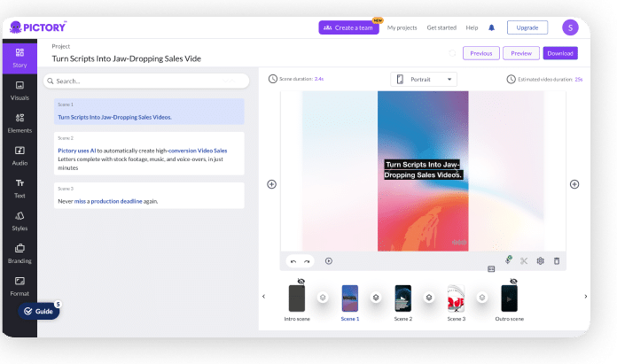Click the scissors trim icon
Image resolution: width=617 pixels, height=364 pixels.
click(x=524, y=261)
